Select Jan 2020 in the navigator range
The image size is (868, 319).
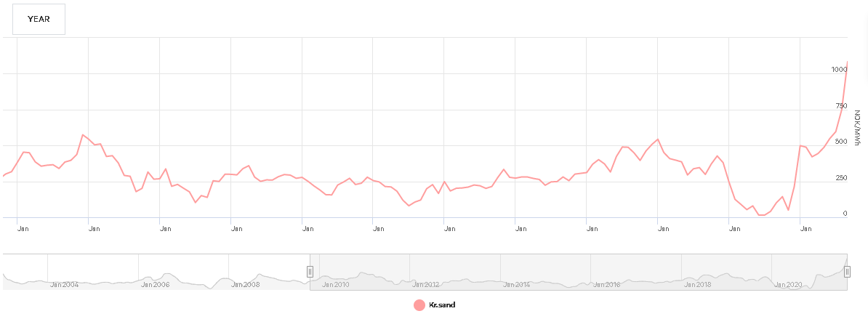pyautogui.click(x=788, y=284)
